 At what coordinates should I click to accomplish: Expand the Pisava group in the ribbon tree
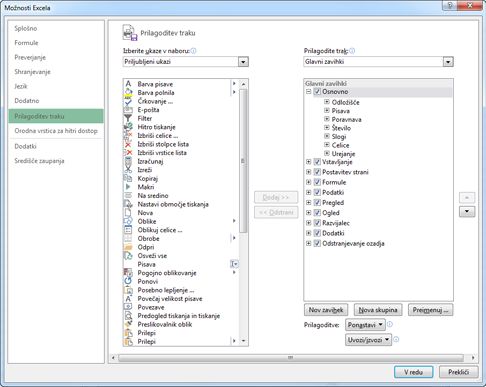point(327,111)
